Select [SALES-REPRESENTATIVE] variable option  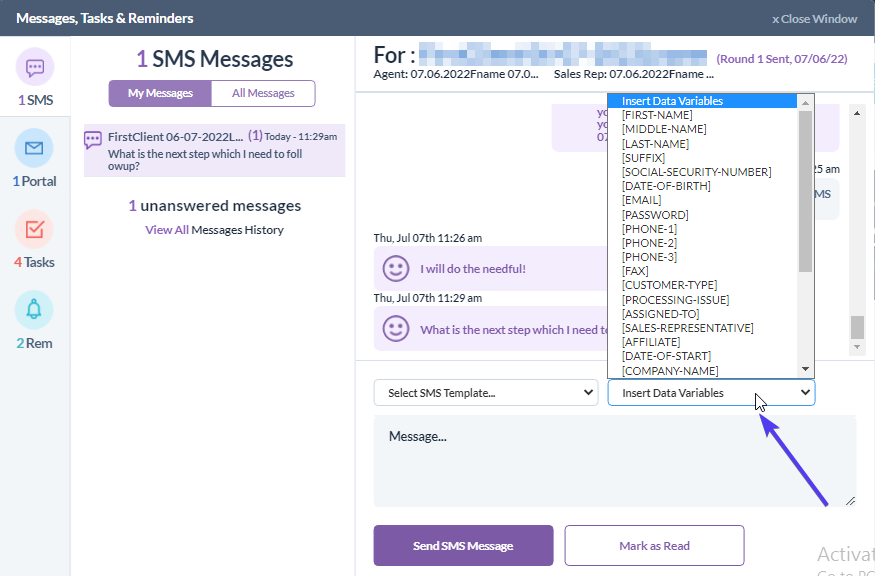click(687, 328)
